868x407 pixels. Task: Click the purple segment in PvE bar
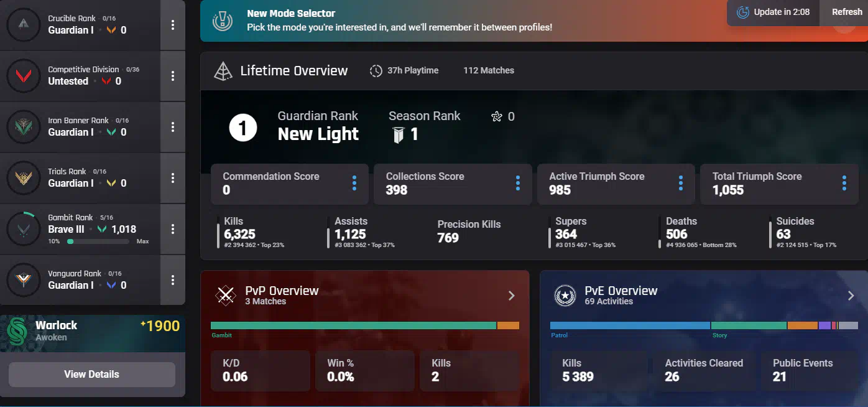(825, 325)
